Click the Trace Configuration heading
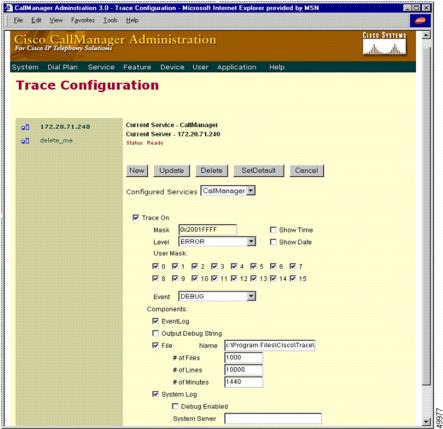This screenshot has height=429, width=443. (x=87, y=85)
